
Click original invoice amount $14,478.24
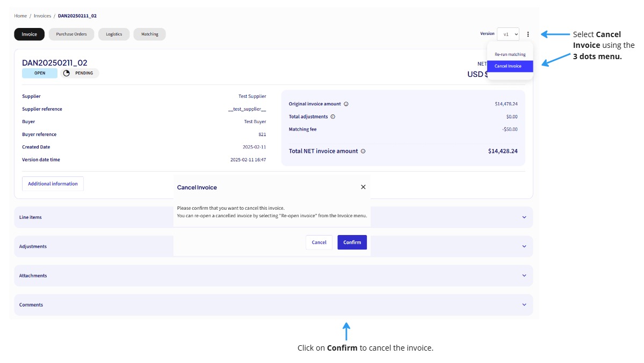tap(506, 104)
